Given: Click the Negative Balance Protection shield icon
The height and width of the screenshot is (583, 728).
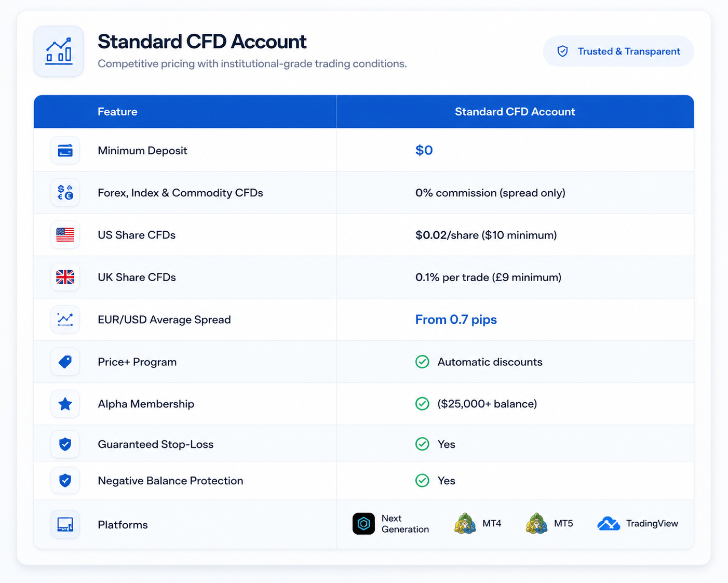Looking at the screenshot, I should 65,481.
